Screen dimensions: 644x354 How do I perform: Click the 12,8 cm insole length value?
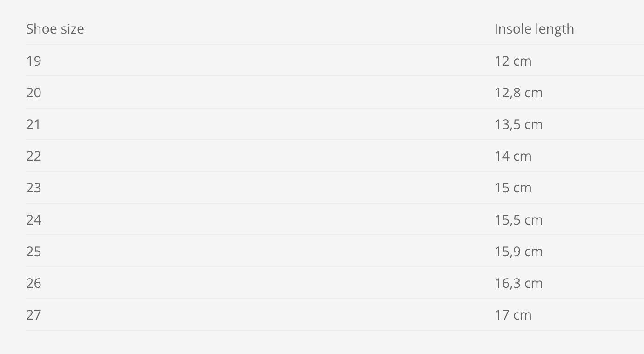[518, 93]
